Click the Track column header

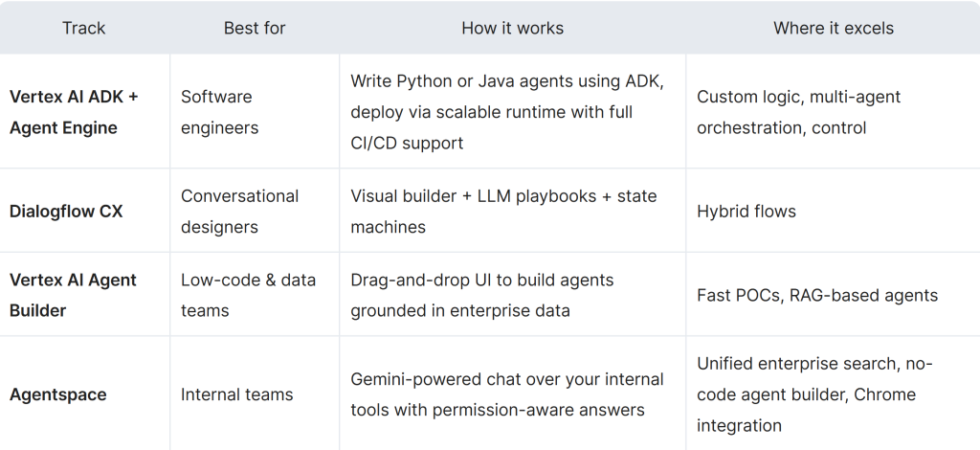(x=84, y=28)
